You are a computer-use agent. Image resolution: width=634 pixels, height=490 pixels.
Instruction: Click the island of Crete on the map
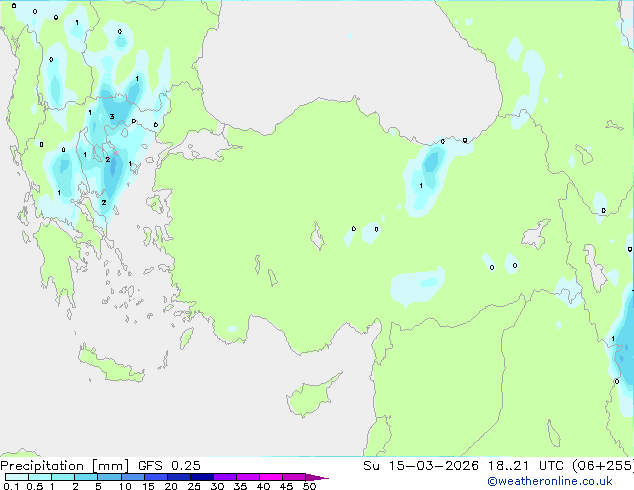[109, 365]
